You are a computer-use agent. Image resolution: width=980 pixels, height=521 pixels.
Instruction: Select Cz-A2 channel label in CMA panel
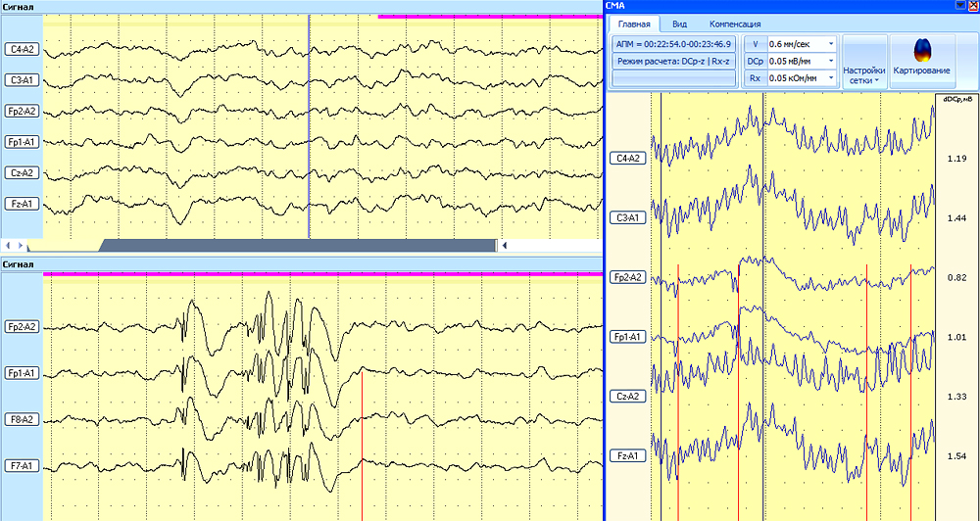627,396
